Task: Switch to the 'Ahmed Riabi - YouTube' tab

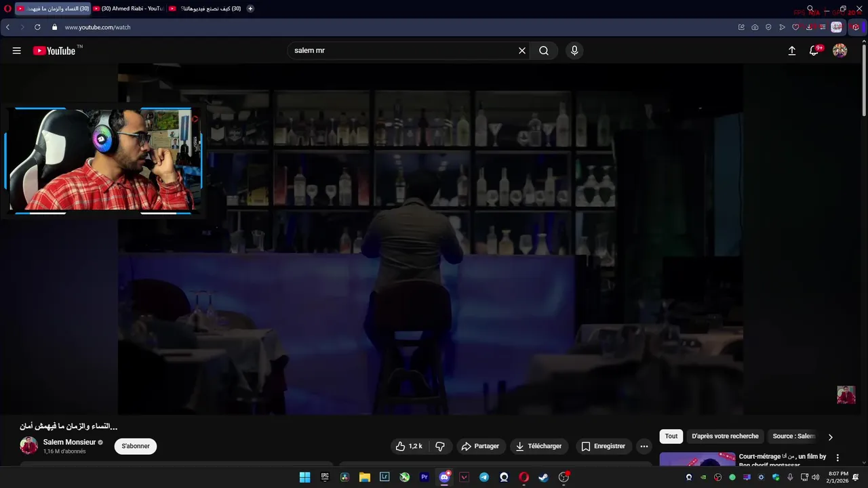Action: [x=129, y=9]
